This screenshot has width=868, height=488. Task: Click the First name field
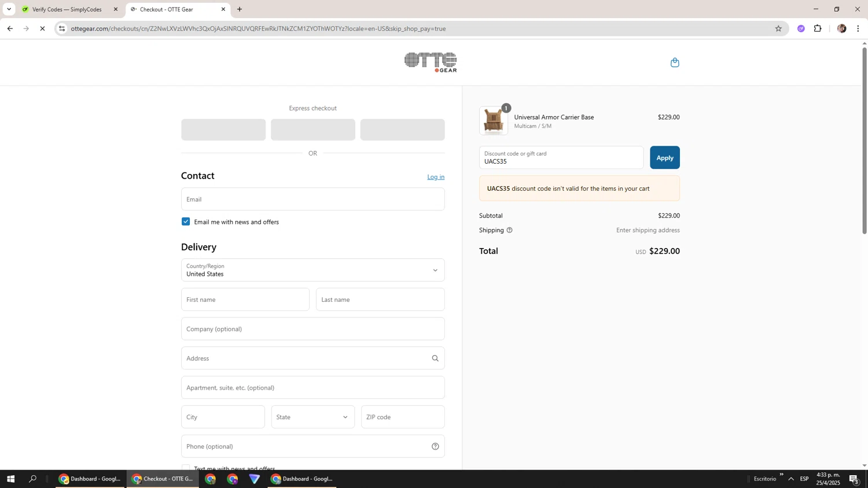click(x=245, y=300)
